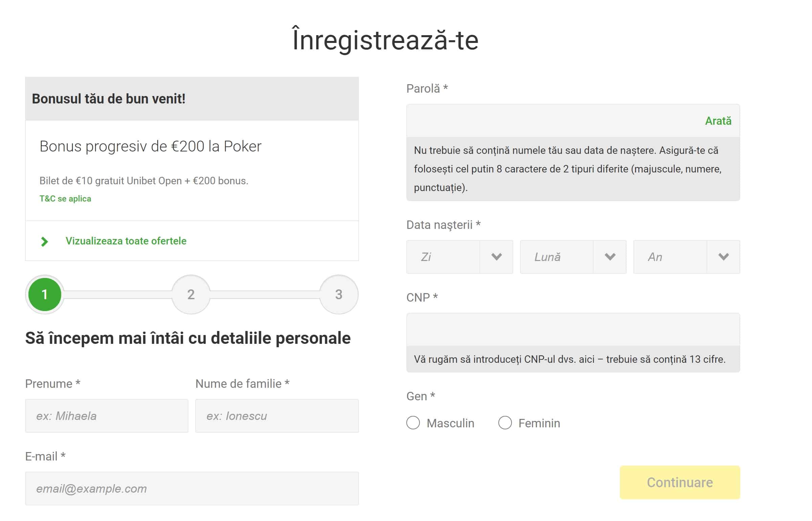Click Vizualizeaza toate ofertele
812x521 pixels.
click(126, 241)
